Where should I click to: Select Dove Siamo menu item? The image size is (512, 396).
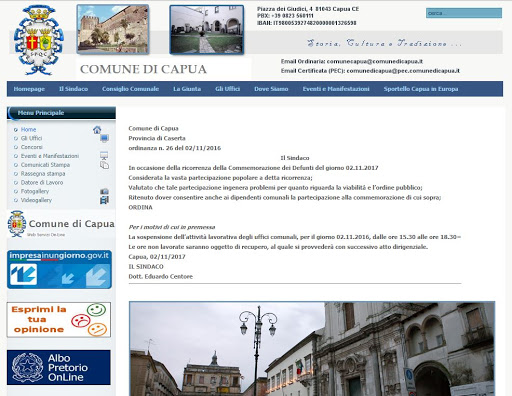pyautogui.click(x=271, y=89)
